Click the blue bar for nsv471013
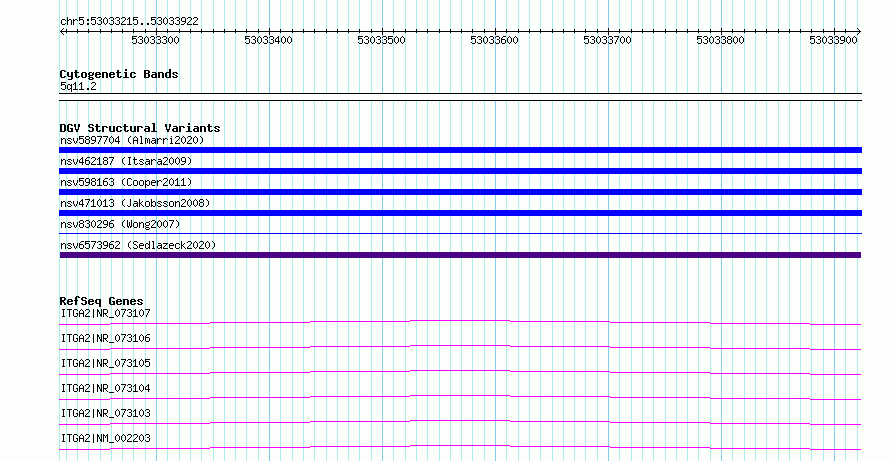Image resolution: width=890 pixels, height=461 pixels. [x=460, y=213]
